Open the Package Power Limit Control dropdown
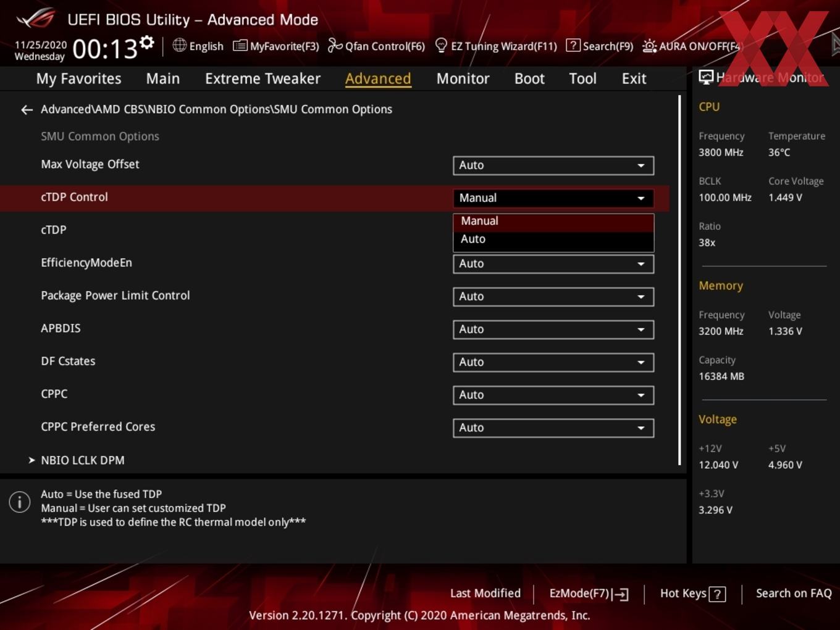 pos(553,296)
